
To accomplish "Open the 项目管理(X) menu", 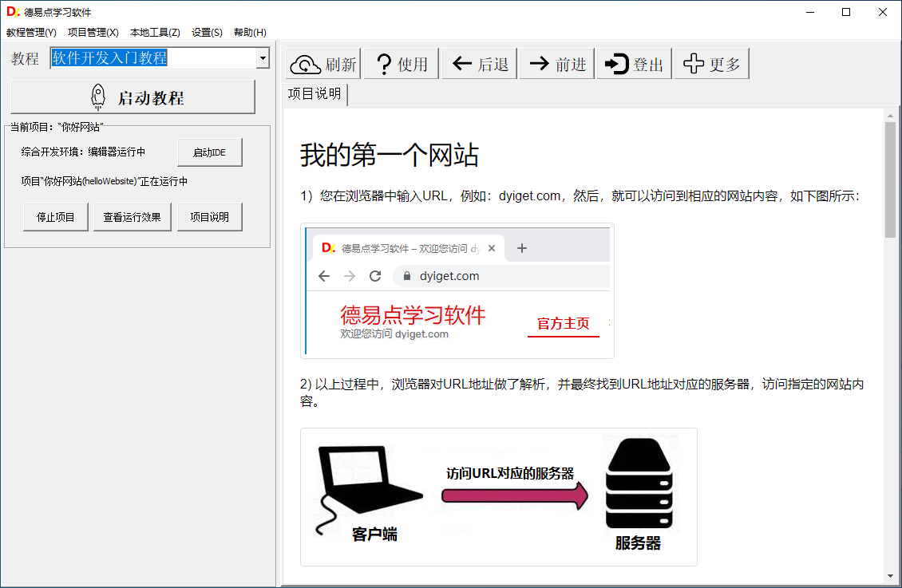I will [93, 32].
